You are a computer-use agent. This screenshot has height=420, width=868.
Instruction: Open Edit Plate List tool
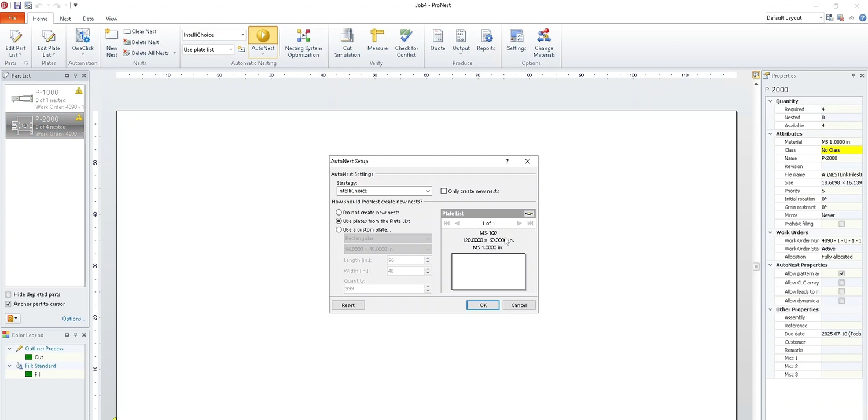(49, 43)
